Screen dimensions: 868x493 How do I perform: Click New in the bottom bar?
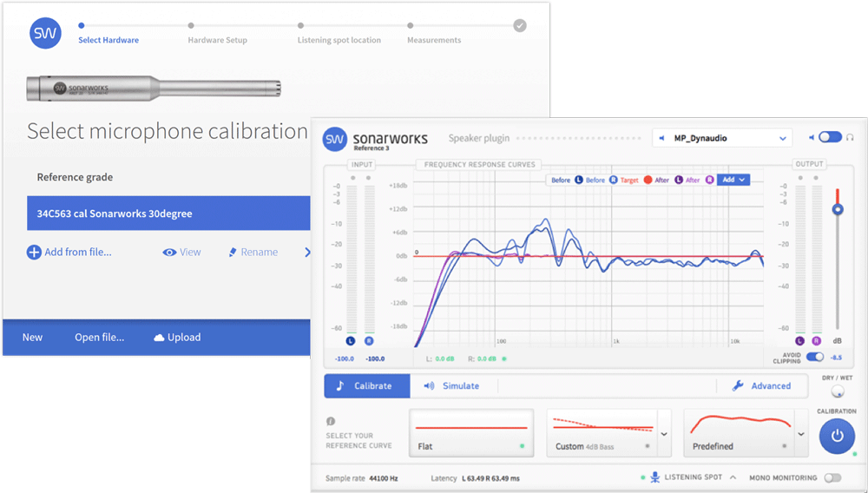[x=32, y=337]
